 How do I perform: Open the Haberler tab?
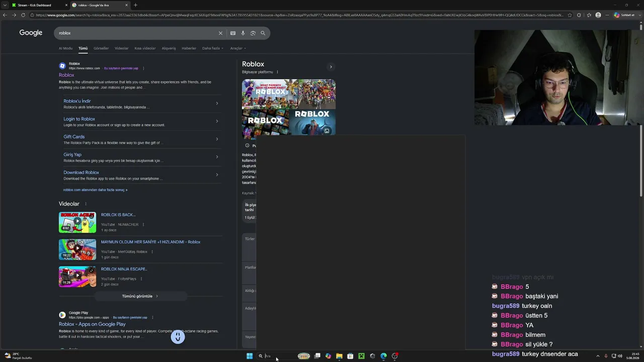(x=189, y=48)
